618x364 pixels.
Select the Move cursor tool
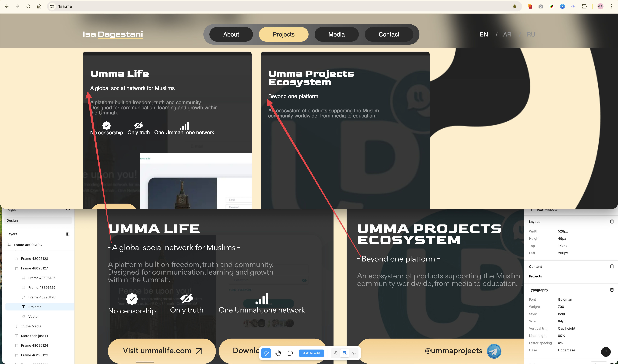coord(266,353)
